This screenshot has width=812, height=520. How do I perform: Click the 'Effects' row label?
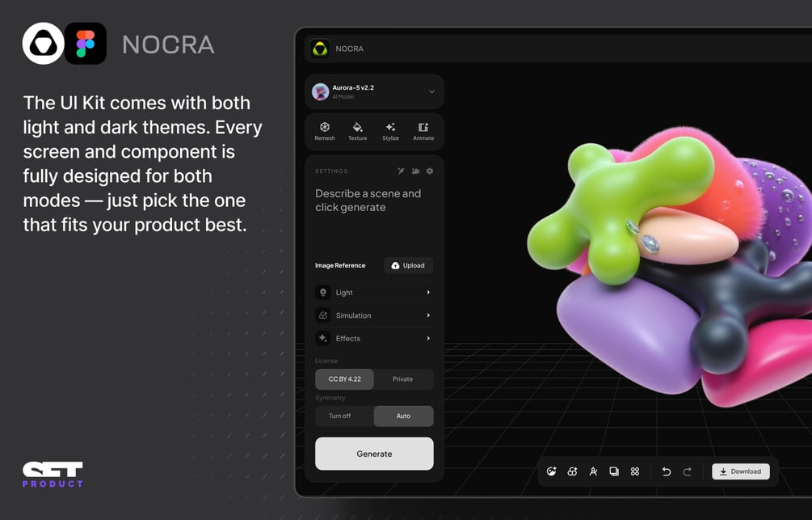[348, 338]
